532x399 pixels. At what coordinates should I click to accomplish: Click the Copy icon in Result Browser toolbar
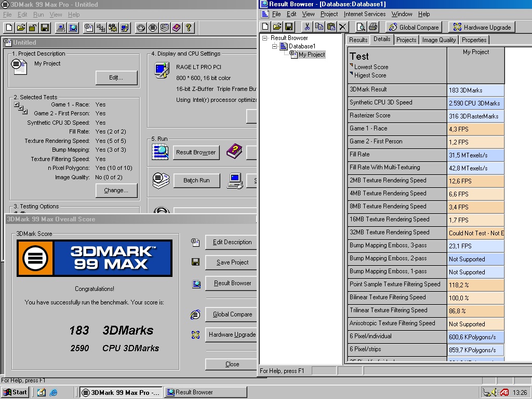click(319, 27)
